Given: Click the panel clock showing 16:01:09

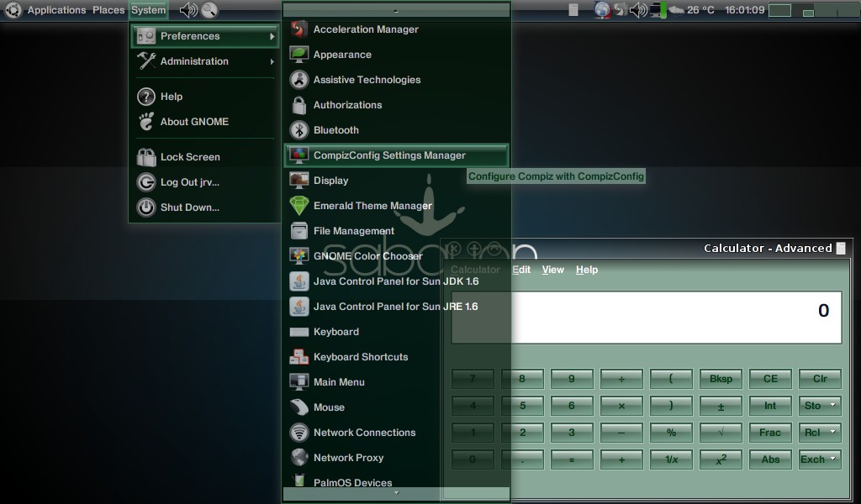Looking at the screenshot, I should click(744, 10).
